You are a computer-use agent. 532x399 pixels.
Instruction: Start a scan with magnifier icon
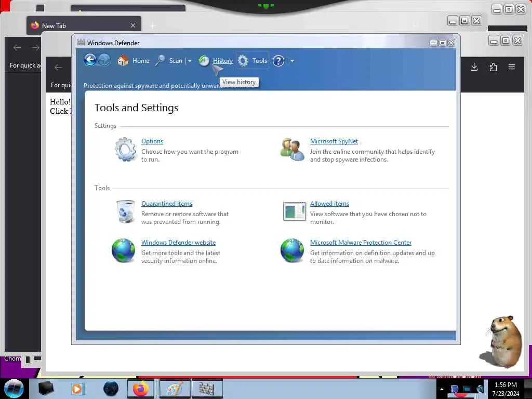[160, 60]
